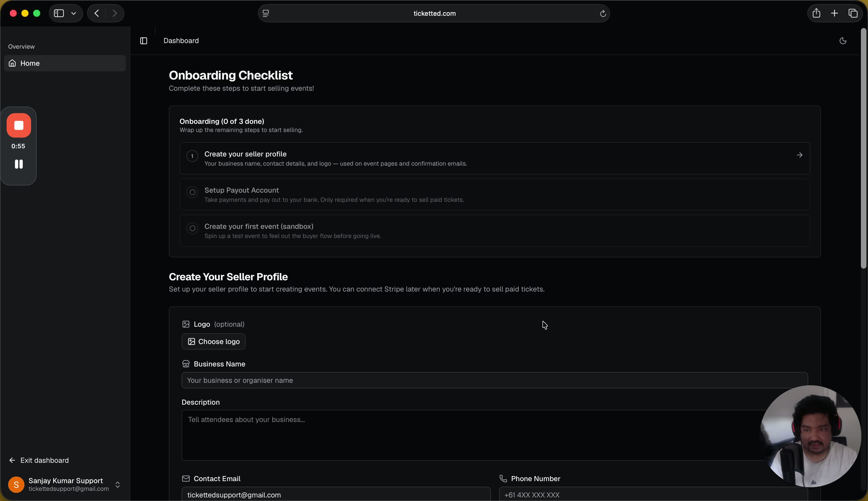Go back to previous page
The height and width of the screenshot is (501, 868).
97,14
